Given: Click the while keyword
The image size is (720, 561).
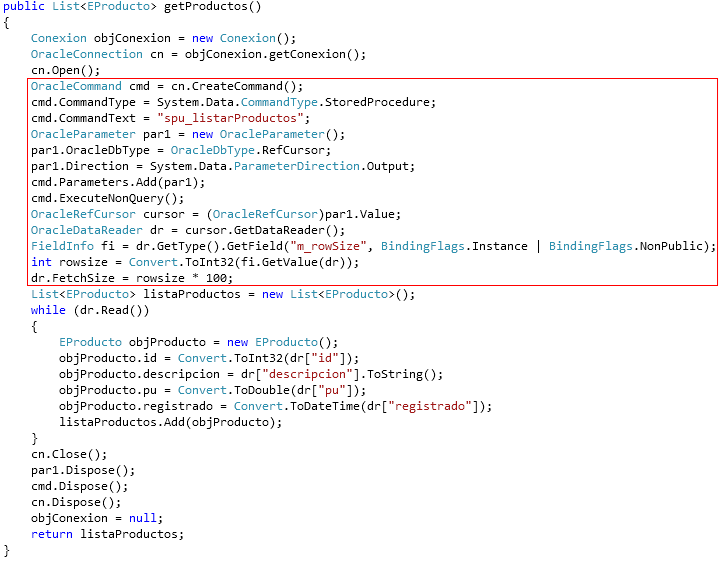Looking at the screenshot, I should click(x=48, y=310).
